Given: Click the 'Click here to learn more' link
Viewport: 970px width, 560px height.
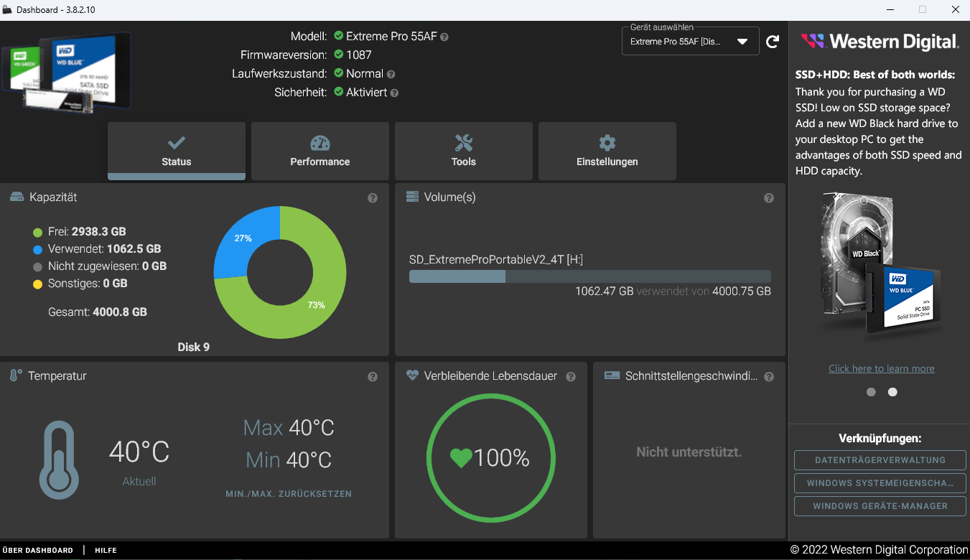Looking at the screenshot, I should [x=882, y=368].
